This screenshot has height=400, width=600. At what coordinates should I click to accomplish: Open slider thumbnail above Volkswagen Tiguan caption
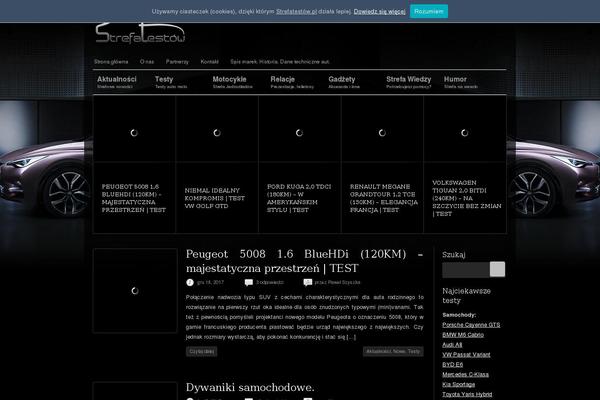point(465,129)
